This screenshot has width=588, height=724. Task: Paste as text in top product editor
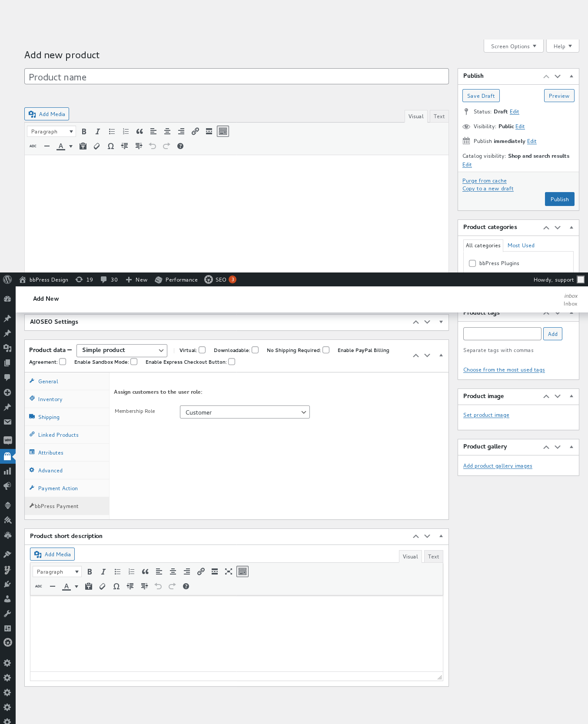83,146
